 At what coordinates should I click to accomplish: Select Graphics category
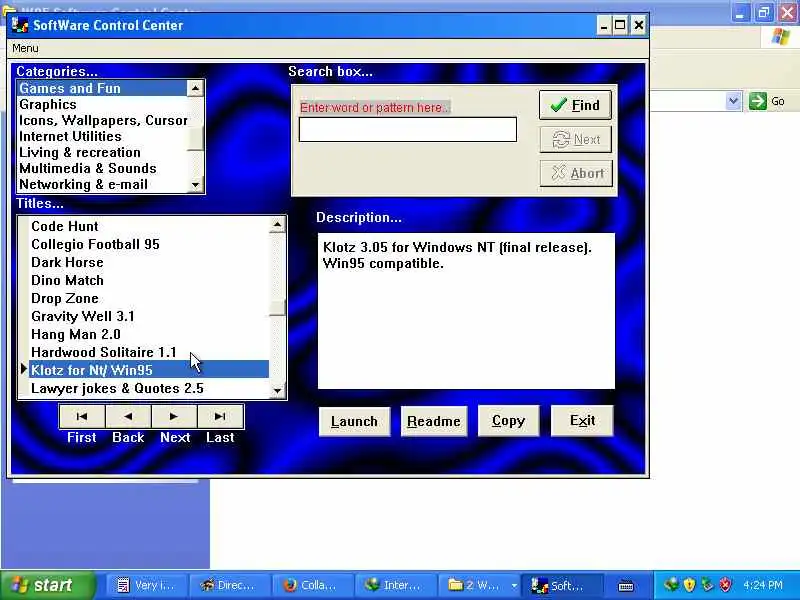click(x=103, y=105)
